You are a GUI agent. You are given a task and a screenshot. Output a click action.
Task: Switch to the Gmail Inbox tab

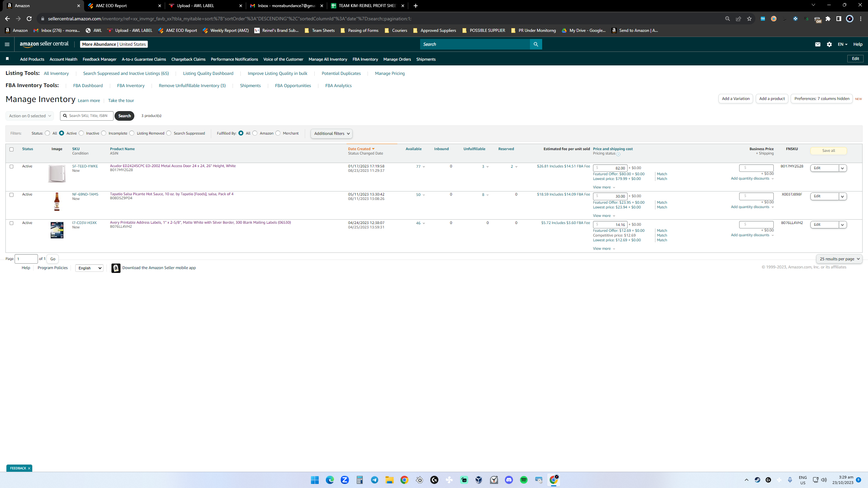(287, 6)
